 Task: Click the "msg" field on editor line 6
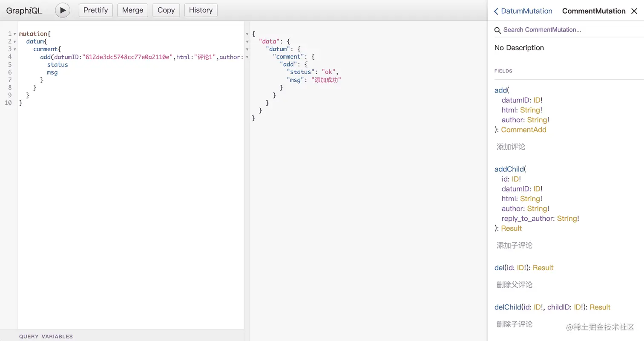coord(52,72)
